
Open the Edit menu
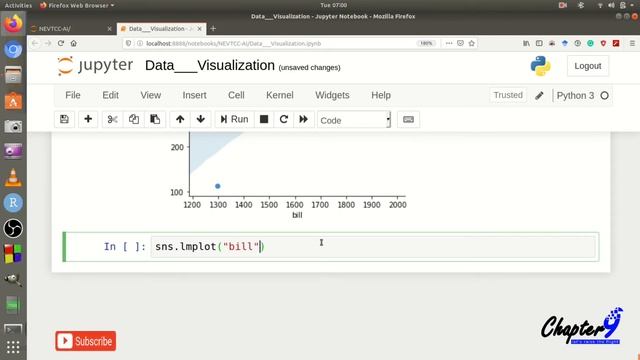[x=110, y=95]
